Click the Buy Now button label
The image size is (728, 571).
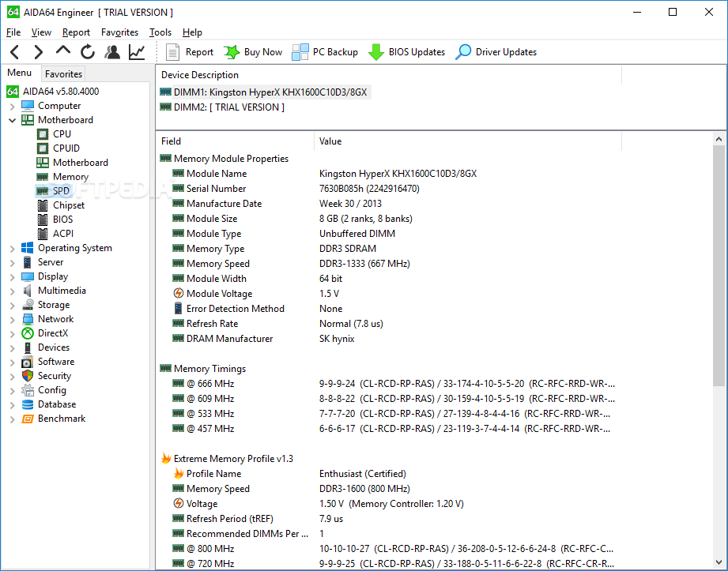(x=262, y=52)
